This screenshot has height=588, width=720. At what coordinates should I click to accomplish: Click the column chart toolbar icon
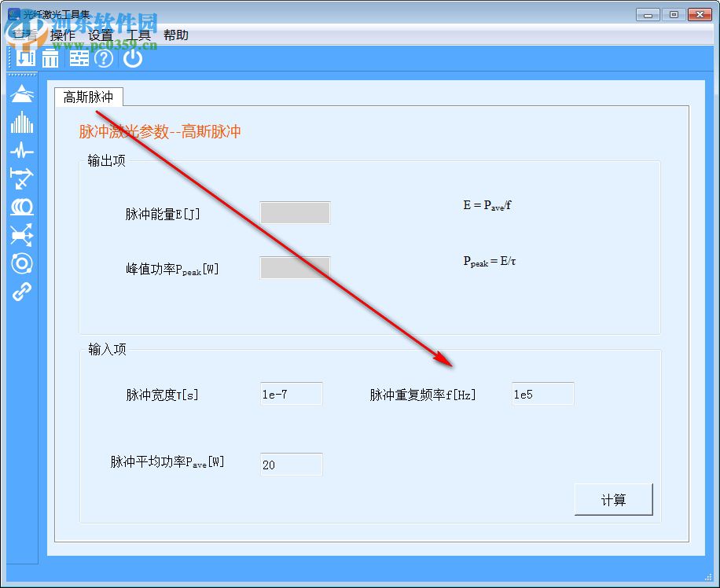pos(50,57)
